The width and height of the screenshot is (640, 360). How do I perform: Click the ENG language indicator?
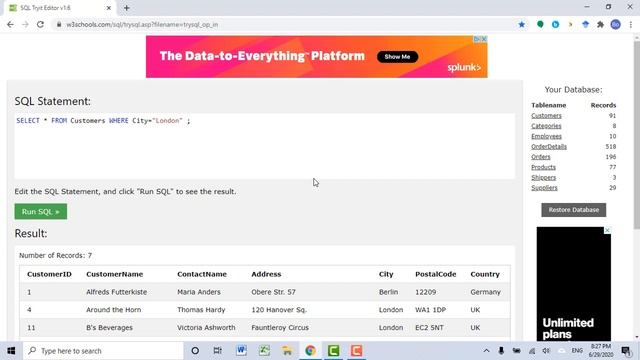[x=577, y=351]
